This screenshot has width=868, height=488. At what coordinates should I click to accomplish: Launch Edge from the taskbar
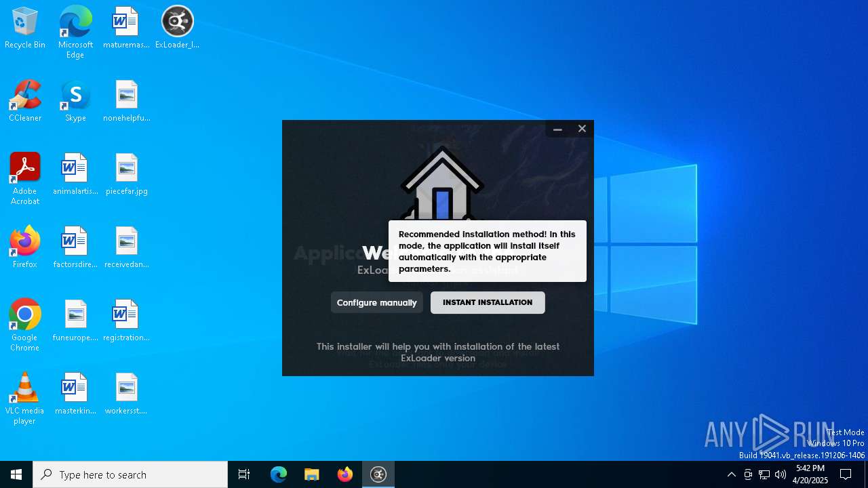coord(279,474)
